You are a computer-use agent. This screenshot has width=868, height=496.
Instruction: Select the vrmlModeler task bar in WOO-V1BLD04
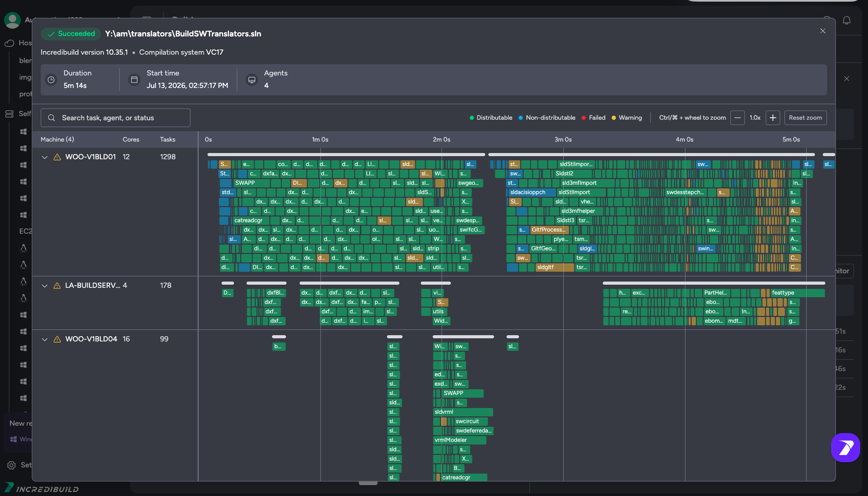(460, 440)
